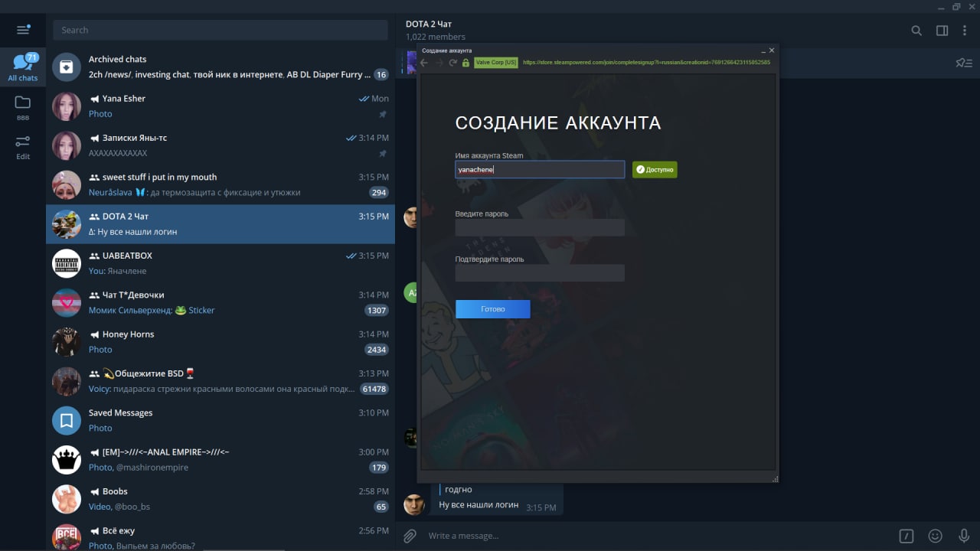Screen dimensions: 980x551
Task: Click the Neurăslava message preview text
Action: click(194, 193)
